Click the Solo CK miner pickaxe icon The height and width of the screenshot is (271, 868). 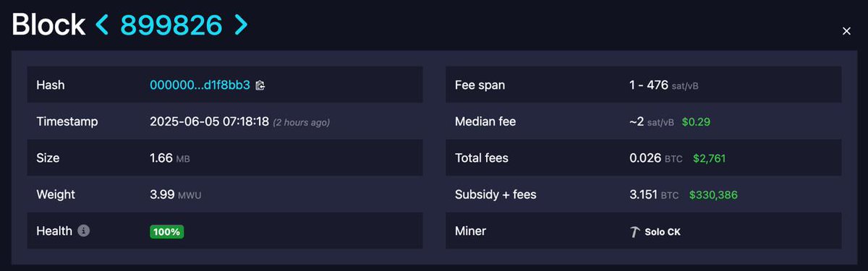(x=635, y=232)
